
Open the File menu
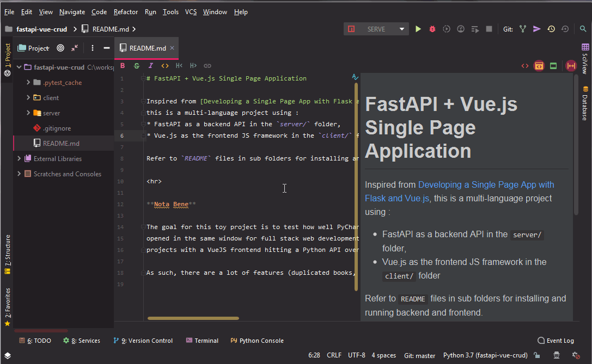point(9,11)
